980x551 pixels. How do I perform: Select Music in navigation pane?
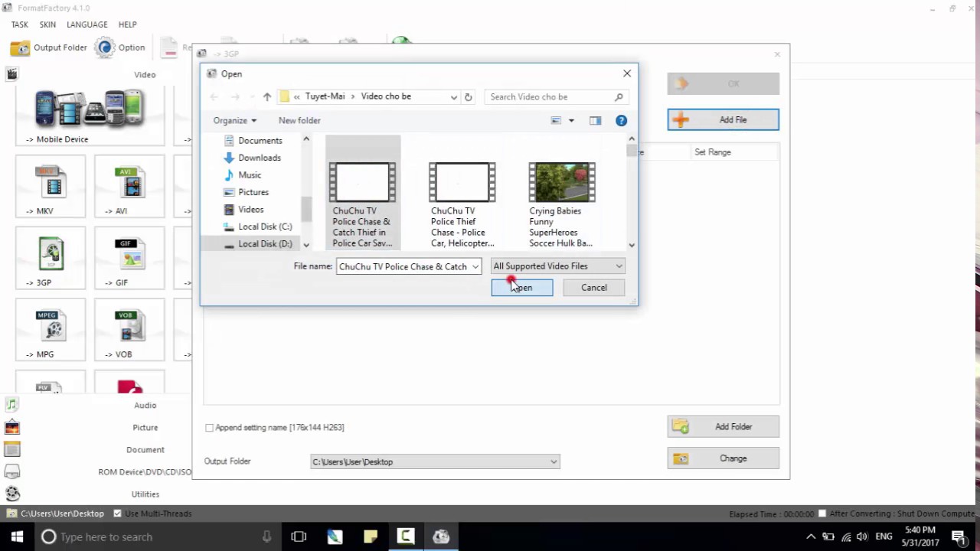click(x=249, y=174)
